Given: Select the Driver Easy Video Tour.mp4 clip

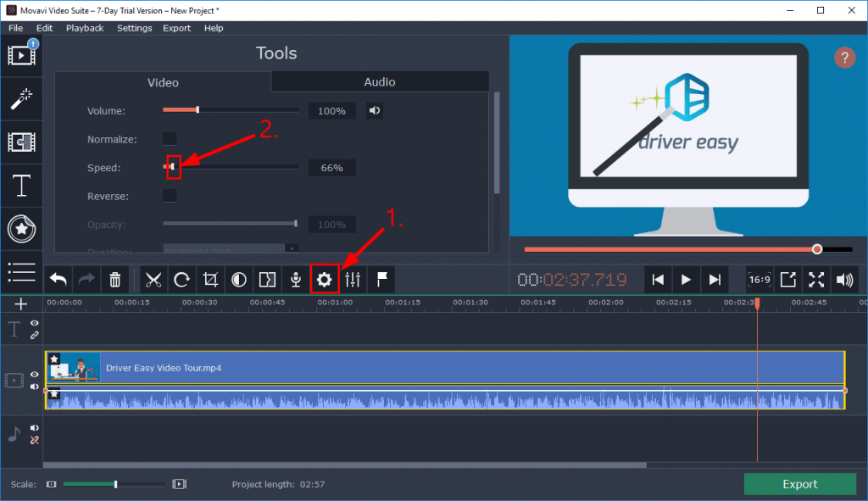Looking at the screenshot, I should click(445, 368).
